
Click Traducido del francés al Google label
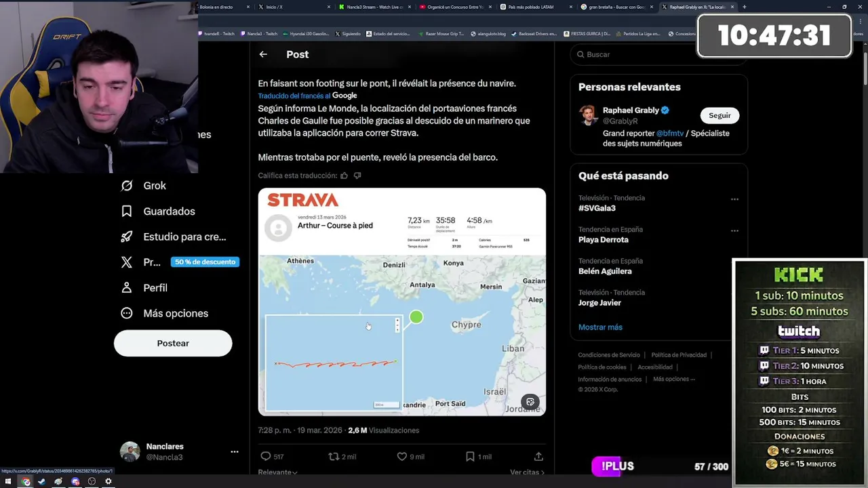pos(307,96)
